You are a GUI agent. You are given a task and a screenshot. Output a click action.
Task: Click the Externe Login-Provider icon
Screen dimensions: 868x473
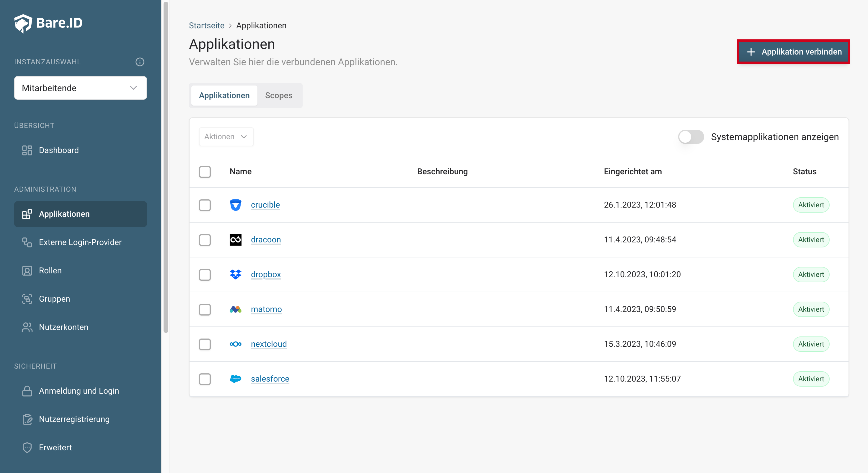coord(27,242)
